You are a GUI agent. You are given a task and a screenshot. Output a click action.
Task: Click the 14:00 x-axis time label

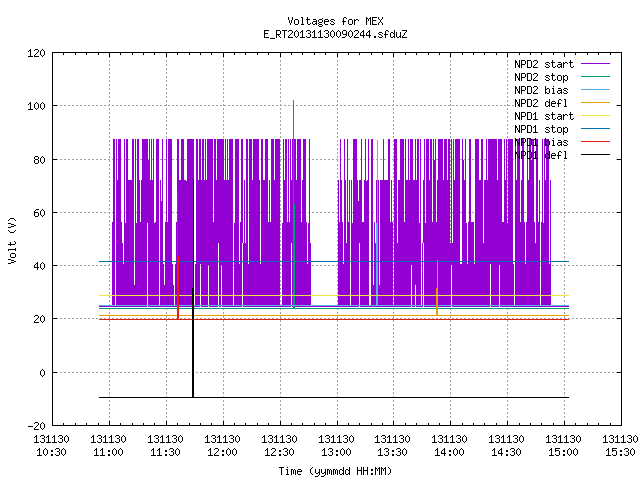pyautogui.click(x=449, y=452)
